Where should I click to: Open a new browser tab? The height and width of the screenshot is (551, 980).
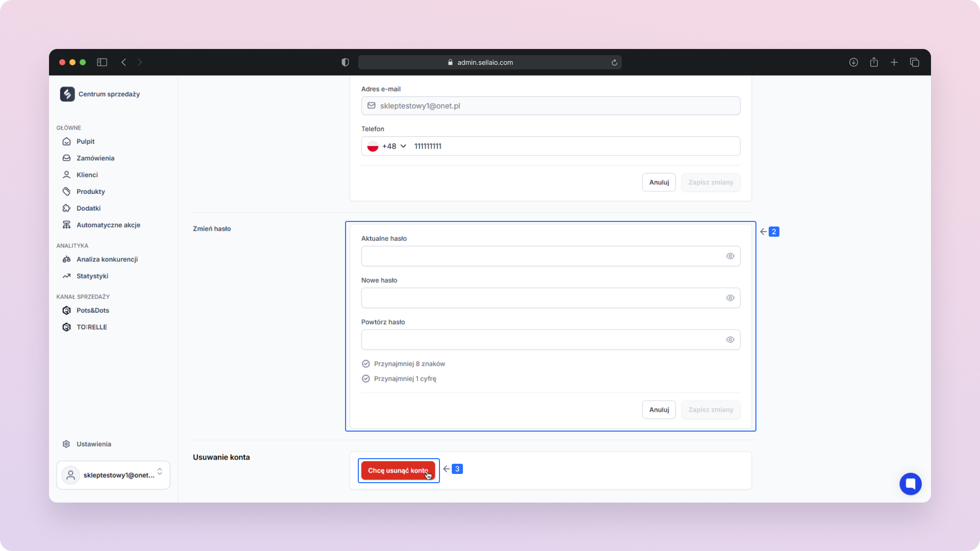[894, 62]
